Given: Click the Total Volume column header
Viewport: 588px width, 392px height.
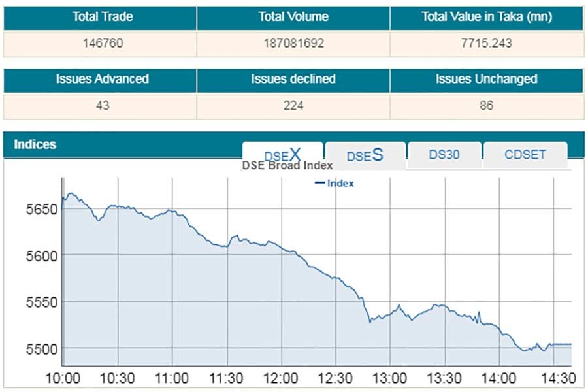Looking at the screenshot, I should click(x=293, y=17).
